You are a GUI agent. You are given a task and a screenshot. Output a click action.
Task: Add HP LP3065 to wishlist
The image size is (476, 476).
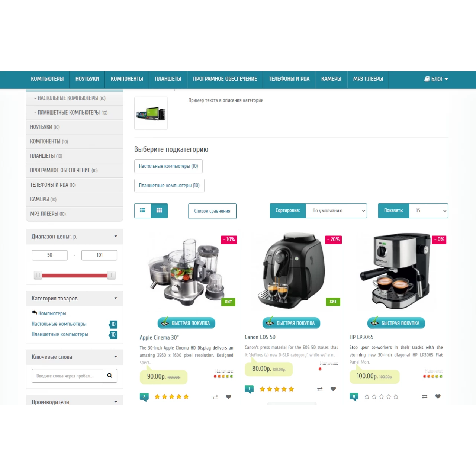coord(438,396)
